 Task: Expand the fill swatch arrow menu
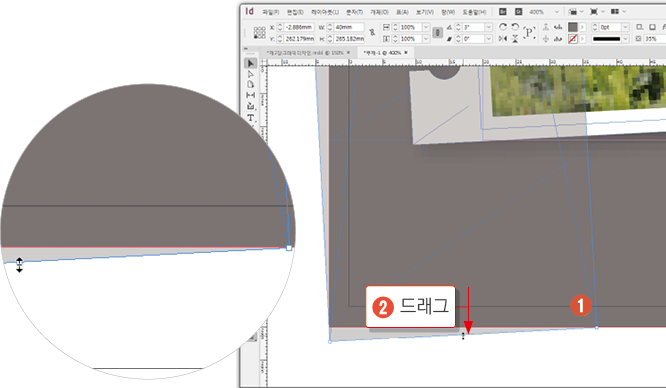pyautogui.click(x=582, y=27)
